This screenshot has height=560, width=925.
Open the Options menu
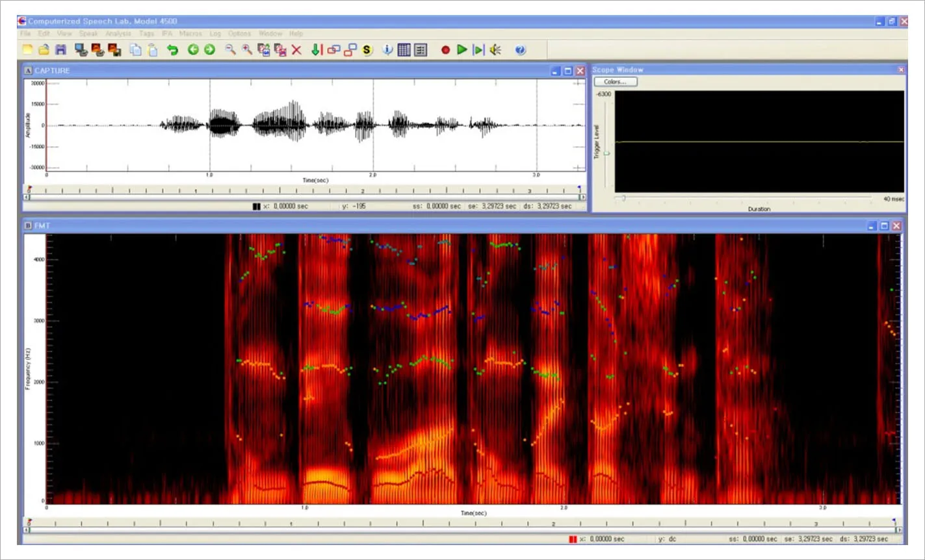(239, 34)
